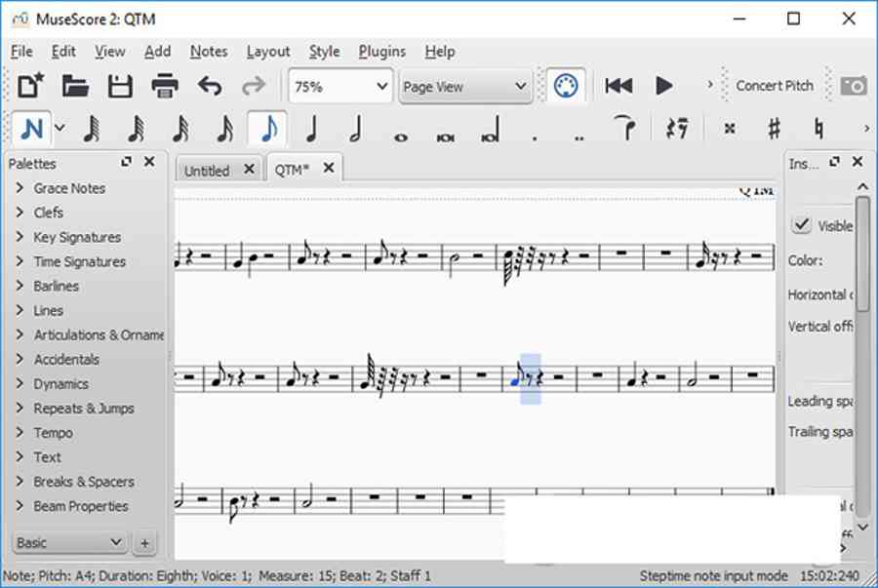The image size is (878, 588).
Task: Rewind playback to start
Action: click(x=619, y=86)
